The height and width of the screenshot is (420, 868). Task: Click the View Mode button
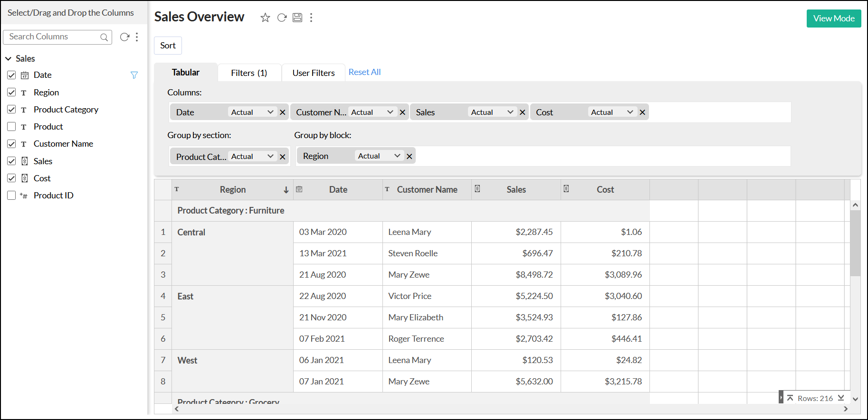click(833, 19)
